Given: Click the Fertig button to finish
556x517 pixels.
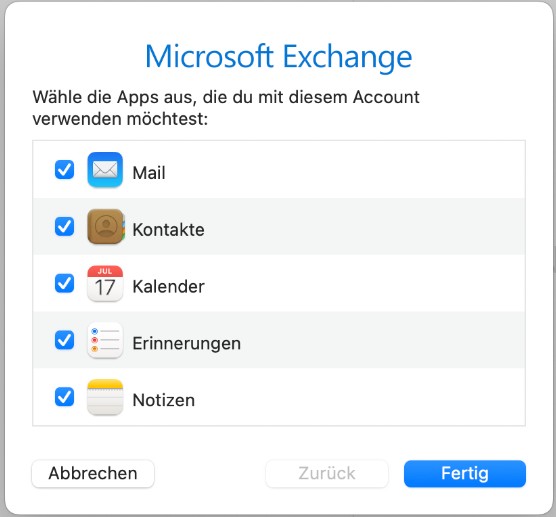Looking at the screenshot, I should (465, 473).
